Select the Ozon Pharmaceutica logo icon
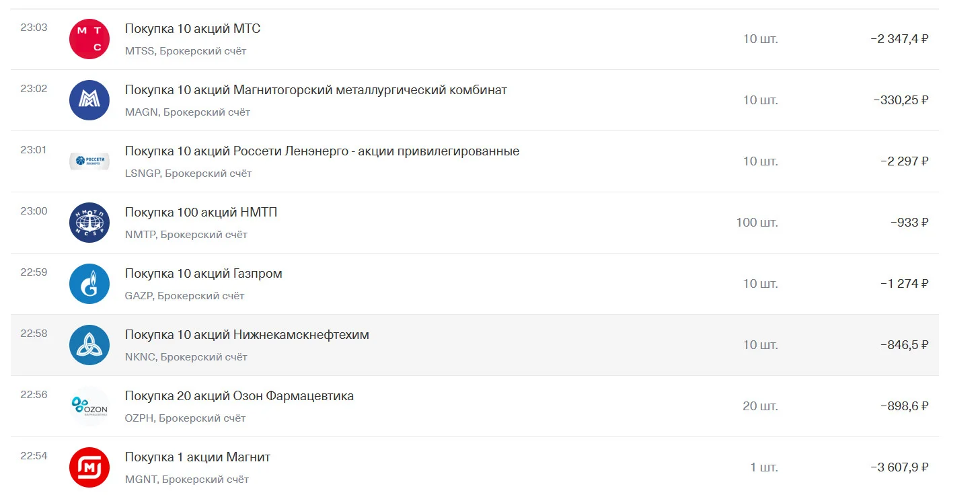980x499 pixels. tap(89, 406)
